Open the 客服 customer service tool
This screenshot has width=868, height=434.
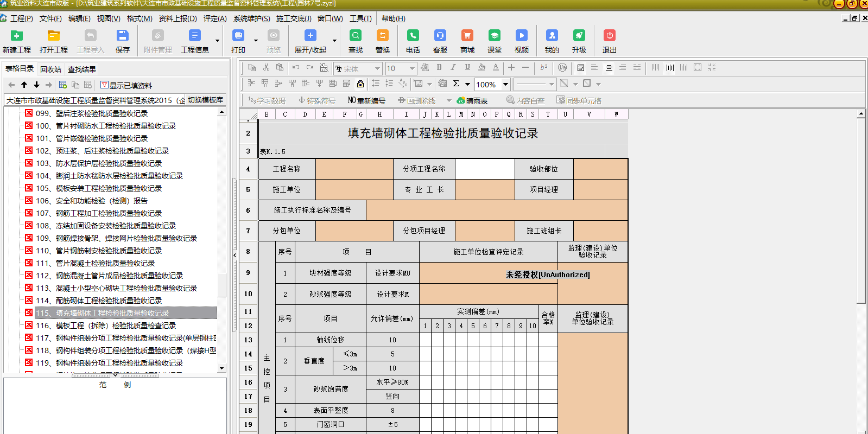click(x=440, y=36)
